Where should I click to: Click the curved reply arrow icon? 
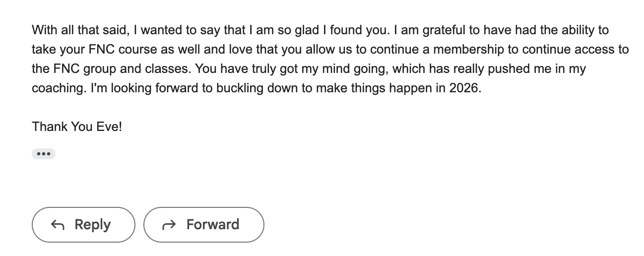pos(58,225)
